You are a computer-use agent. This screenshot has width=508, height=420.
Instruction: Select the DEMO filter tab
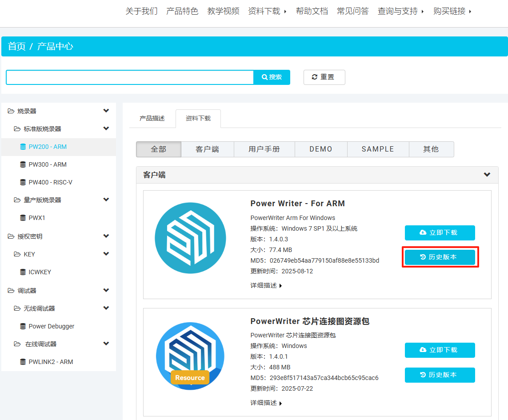coord(321,149)
